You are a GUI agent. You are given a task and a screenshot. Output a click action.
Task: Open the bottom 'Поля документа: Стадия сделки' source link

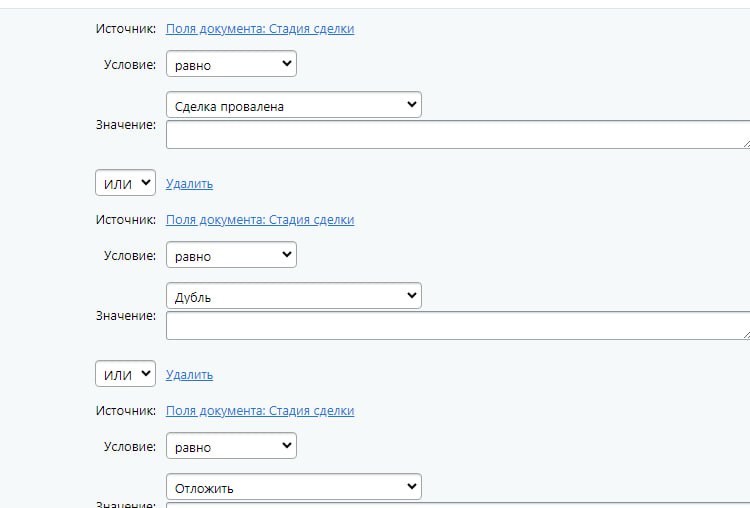pos(260,411)
